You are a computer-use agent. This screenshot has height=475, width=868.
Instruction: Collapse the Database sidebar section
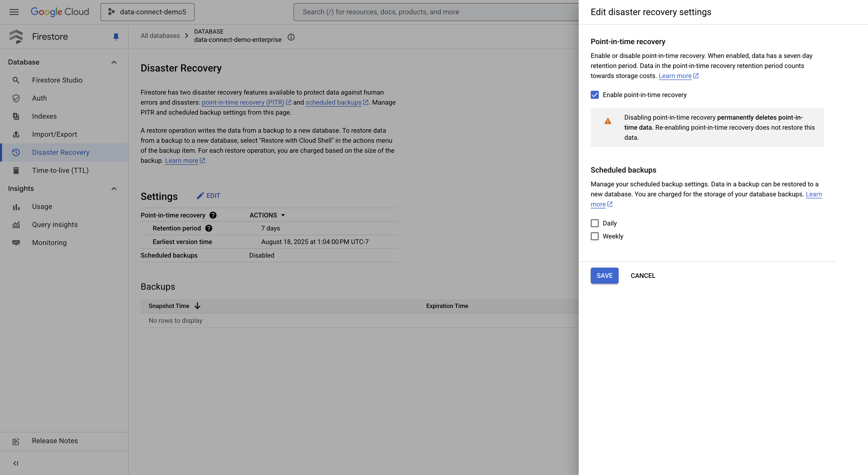[114, 62]
